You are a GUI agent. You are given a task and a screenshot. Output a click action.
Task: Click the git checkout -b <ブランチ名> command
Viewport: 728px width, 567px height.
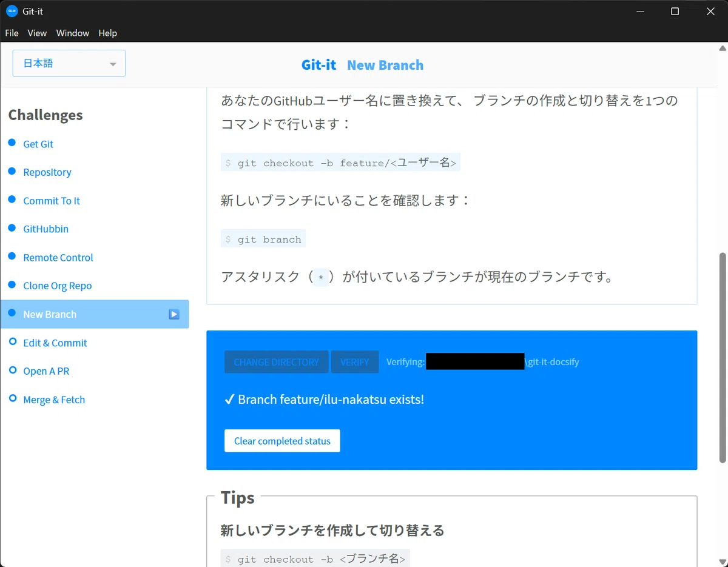[x=315, y=559]
